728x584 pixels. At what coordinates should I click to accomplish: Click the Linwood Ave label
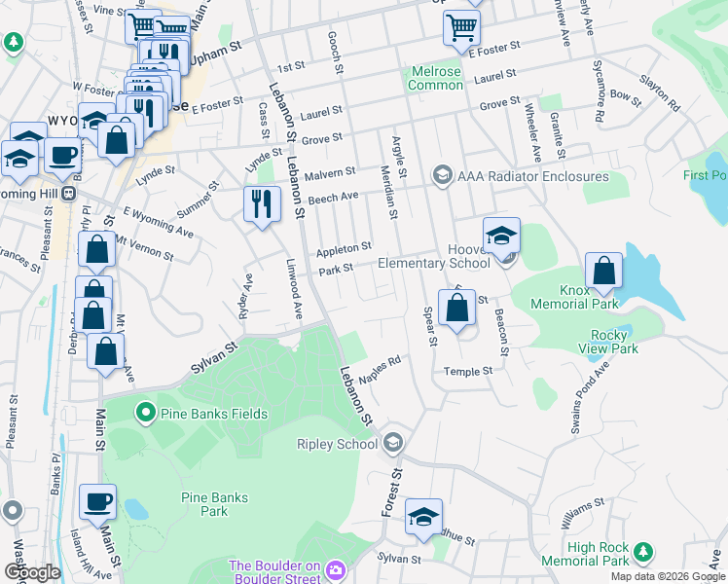[294, 289]
